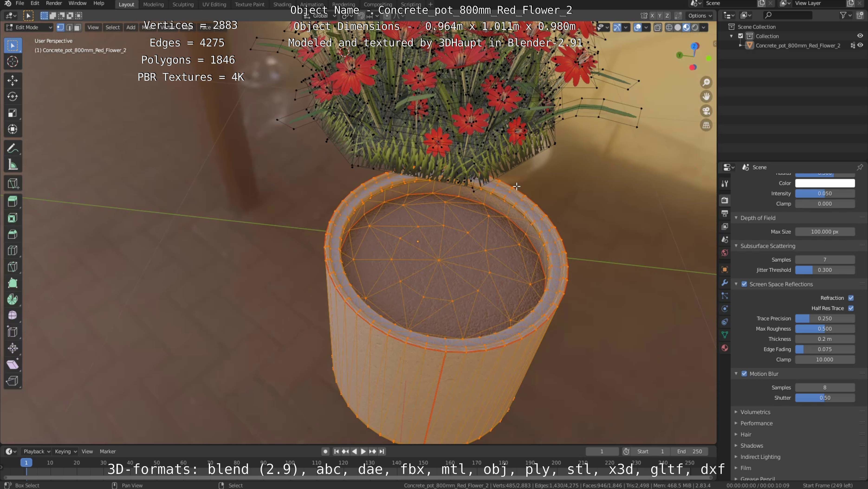Open the Keying dropdown in timeline

click(x=66, y=452)
